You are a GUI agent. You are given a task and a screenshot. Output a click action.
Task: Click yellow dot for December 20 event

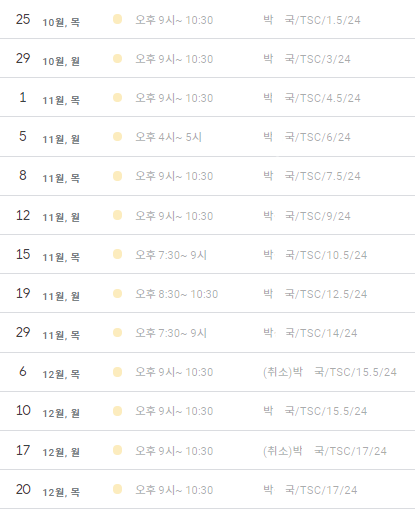pyautogui.click(x=117, y=489)
